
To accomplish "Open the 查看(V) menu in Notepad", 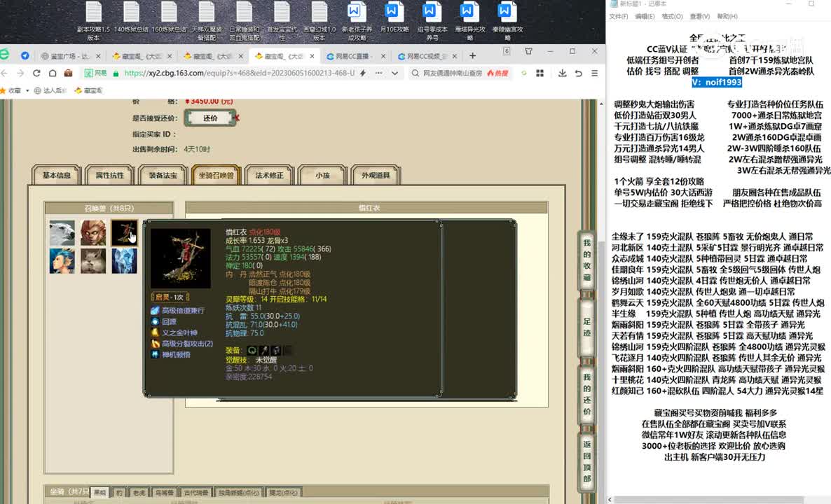I will pyautogui.click(x=699, y=16).
